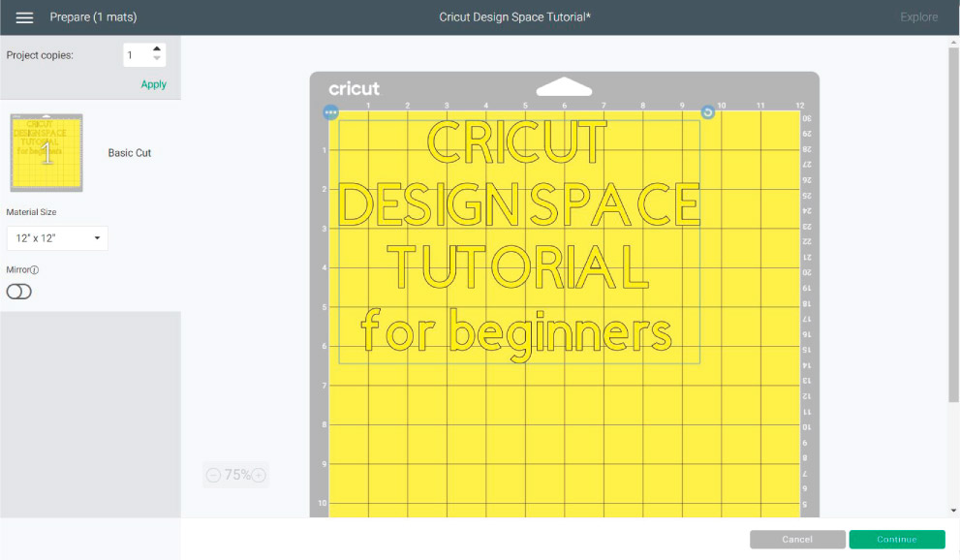Click the scrollbar down arrow

(953, 511)
